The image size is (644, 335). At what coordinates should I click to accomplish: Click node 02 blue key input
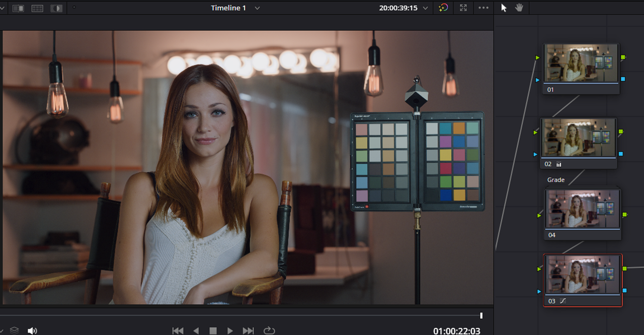pyautogui.click(x=535, y=154)
